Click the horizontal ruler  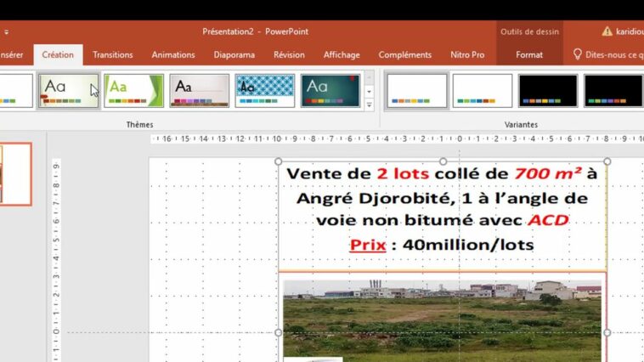tap(397, 139)
